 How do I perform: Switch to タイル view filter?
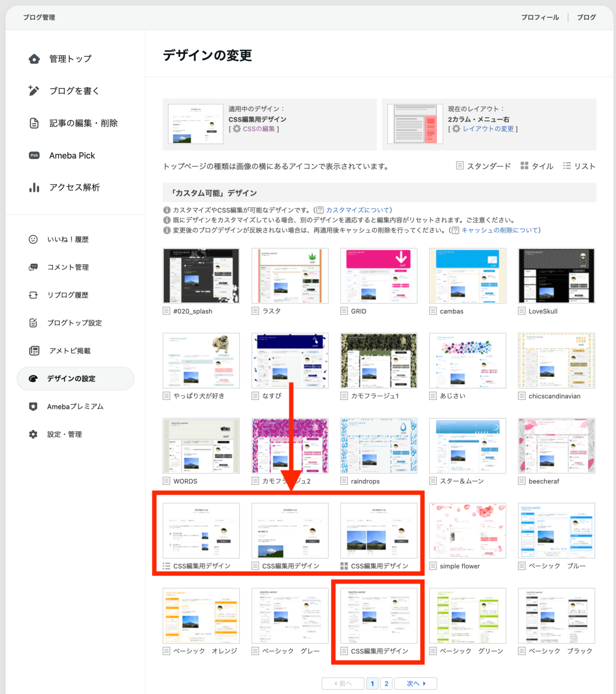click(537, 166)
